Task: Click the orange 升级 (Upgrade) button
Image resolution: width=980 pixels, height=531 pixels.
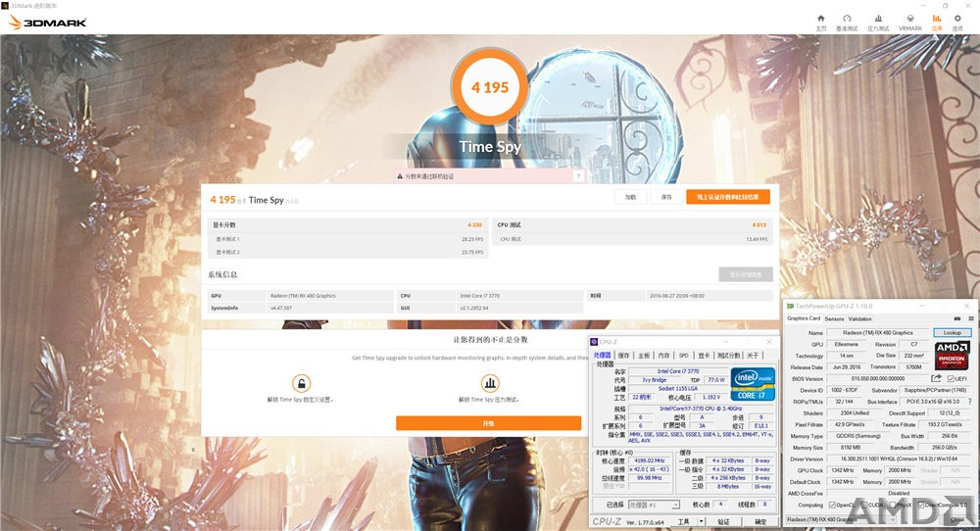Action: 489,423
